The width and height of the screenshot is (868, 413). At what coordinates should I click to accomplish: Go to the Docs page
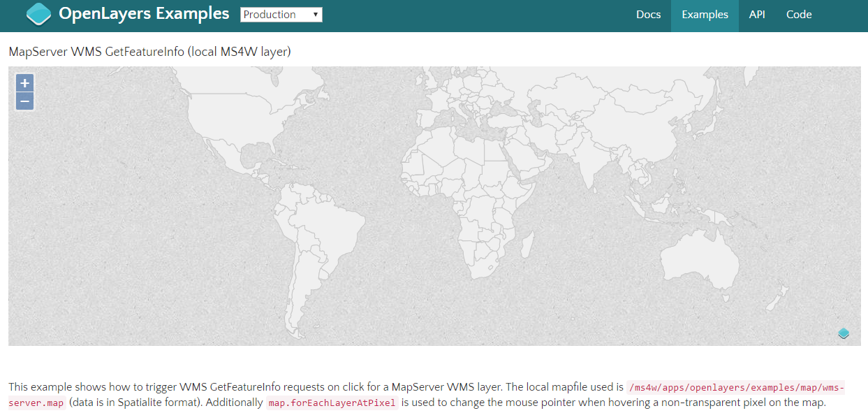(x=648, y=15)
